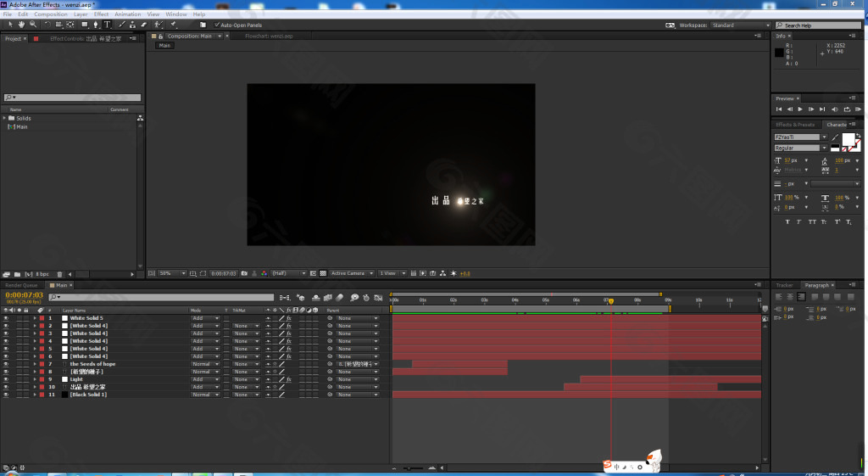Hide the Seeds of hope layer
Screen dimensions: 868x476
click(6, 364)
